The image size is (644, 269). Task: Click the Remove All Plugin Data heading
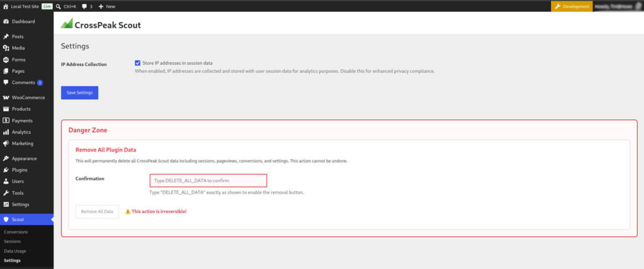[106, 150]
